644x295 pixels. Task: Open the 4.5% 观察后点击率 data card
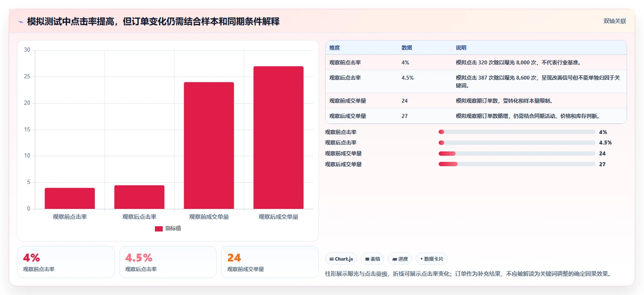tap(168, 262)
